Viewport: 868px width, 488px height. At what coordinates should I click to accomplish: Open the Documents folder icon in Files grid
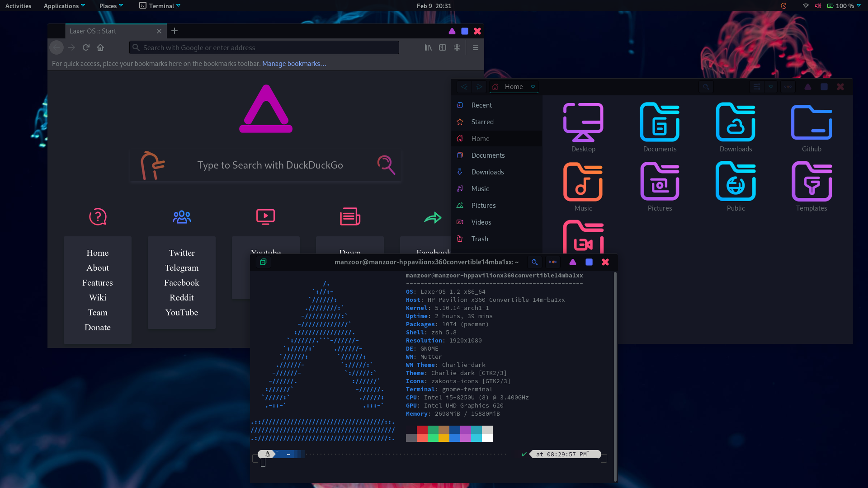coord(660,122)
